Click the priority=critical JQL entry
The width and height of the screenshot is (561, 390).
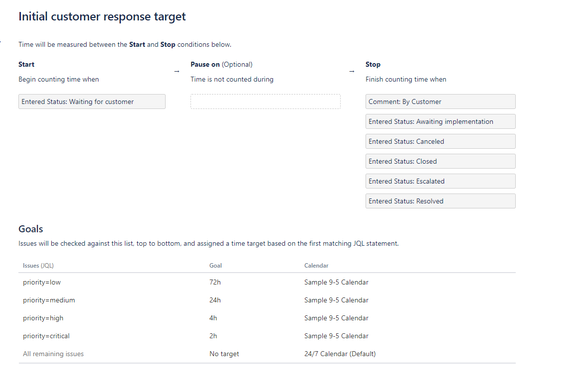click(x=46, y=336)
